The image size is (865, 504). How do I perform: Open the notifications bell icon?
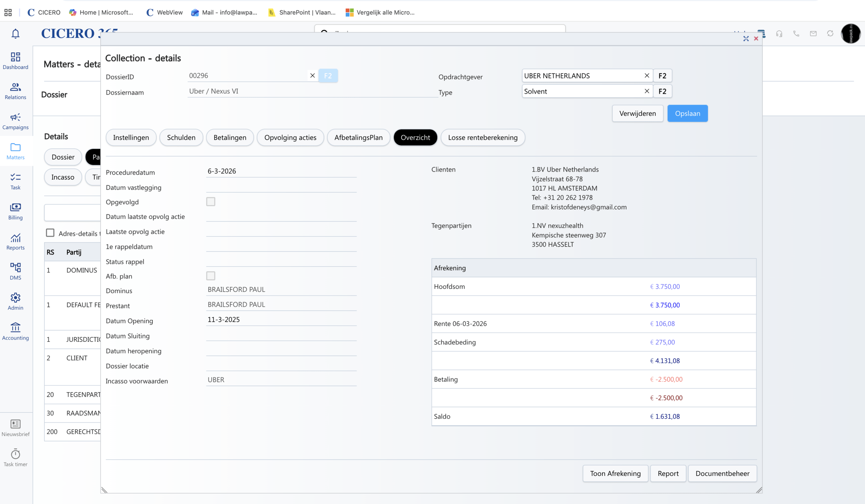[16, 34]
